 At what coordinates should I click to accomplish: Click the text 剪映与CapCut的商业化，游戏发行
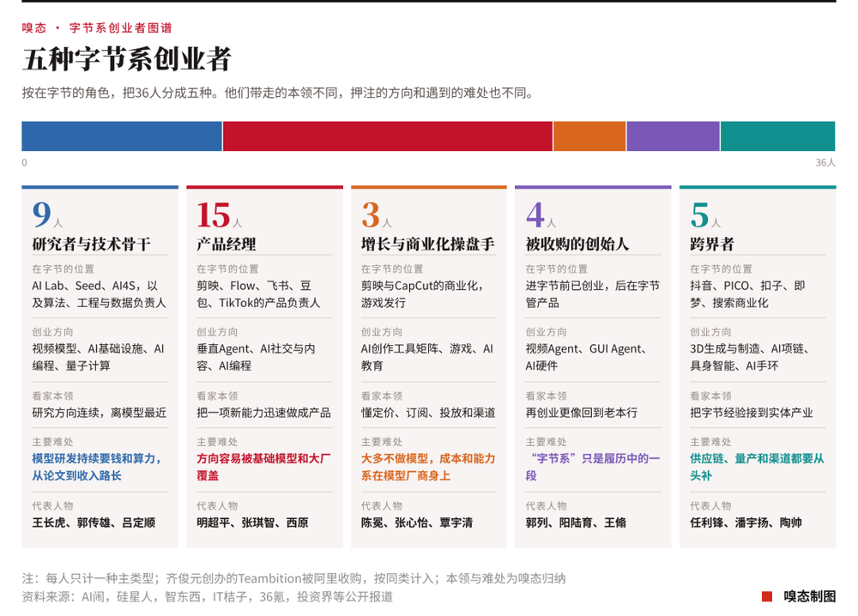click(x=422, y=294)
